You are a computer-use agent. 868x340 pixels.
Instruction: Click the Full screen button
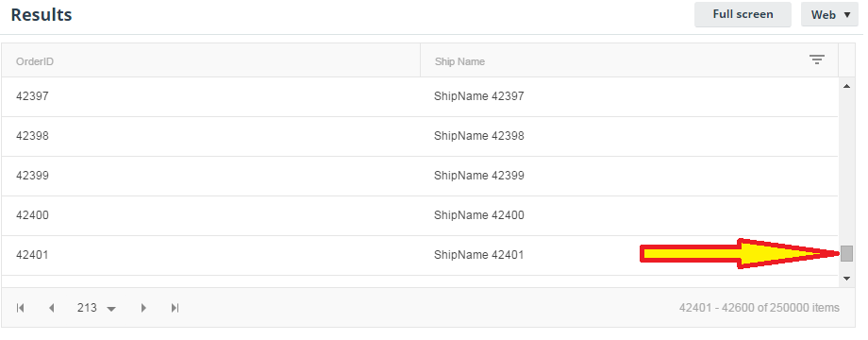(743, 14)
